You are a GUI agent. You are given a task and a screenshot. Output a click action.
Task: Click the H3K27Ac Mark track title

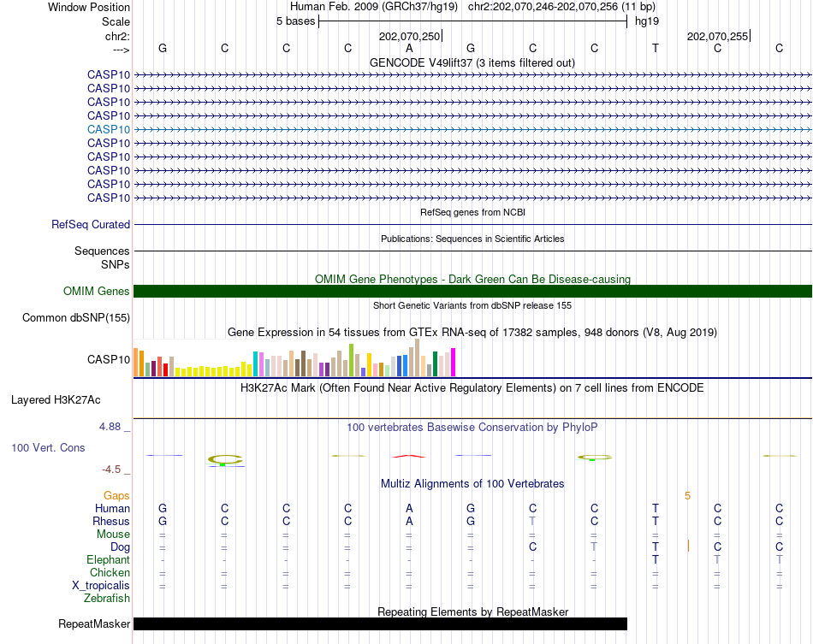[472, 388]
